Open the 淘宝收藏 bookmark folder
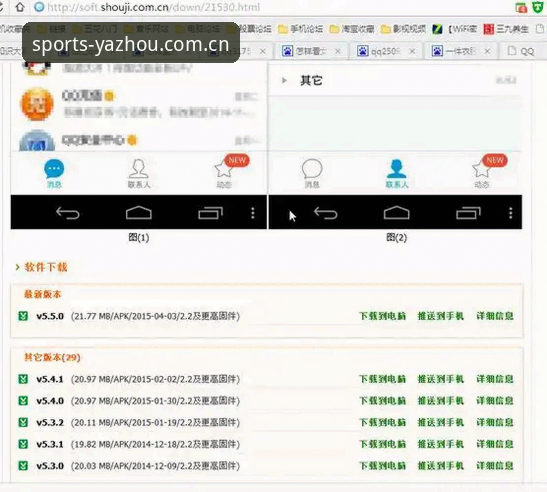Viewport: 547px width, 492px height. tap(352, 29)
